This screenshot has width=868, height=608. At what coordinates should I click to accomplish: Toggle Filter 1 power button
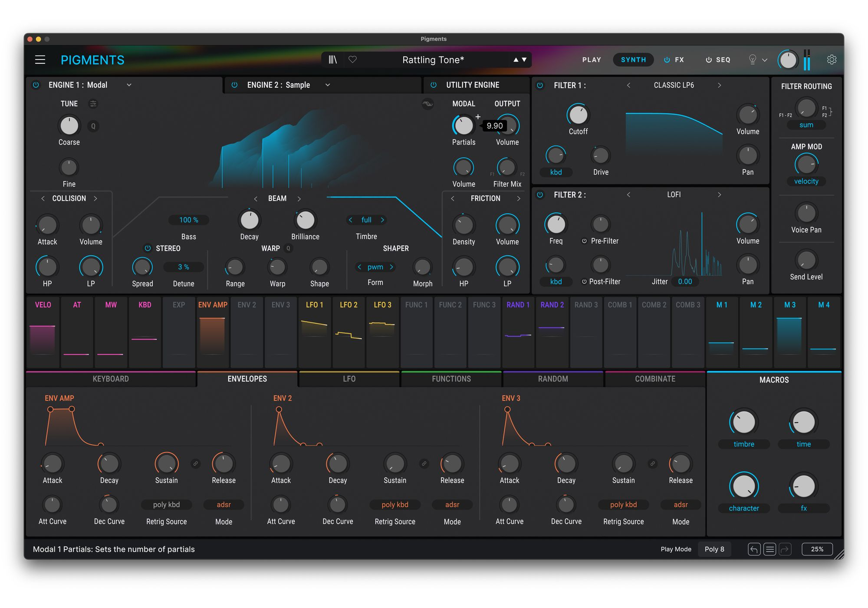click(x=540, y=85)
